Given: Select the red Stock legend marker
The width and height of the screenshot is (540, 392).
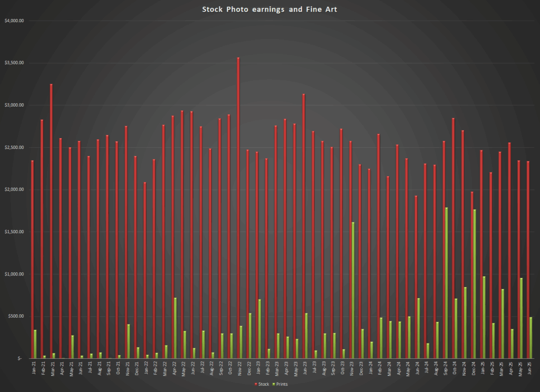Looking at the screenshot, I should tap(256, 384).
